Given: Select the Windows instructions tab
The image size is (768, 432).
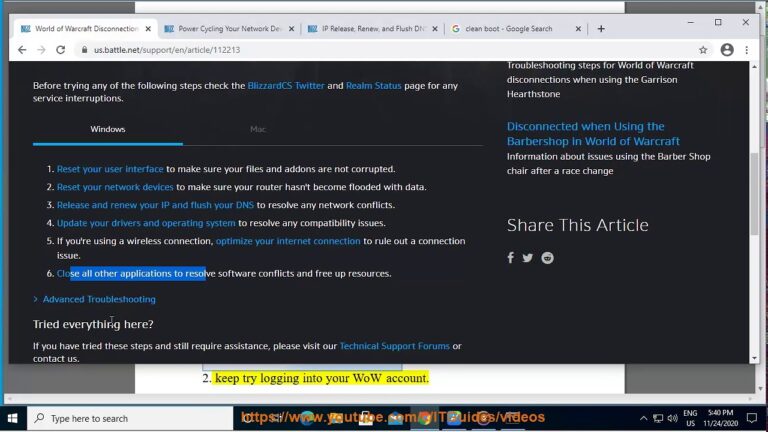Looking at the screenshot, I should click(108, 129).
